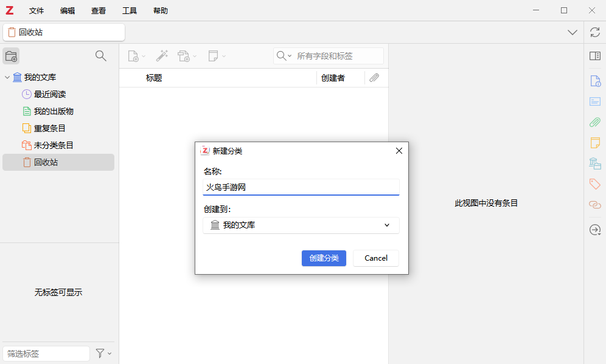This screenshot has width=606, height=364.
Task: Open the Attachments paperclip icon in side rail
Action: (595, 122)
